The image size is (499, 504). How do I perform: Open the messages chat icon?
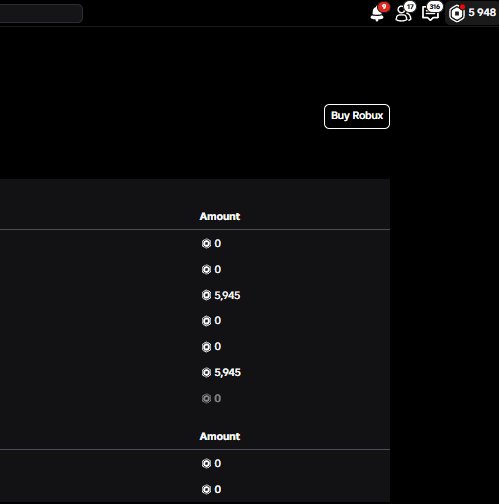430,14
